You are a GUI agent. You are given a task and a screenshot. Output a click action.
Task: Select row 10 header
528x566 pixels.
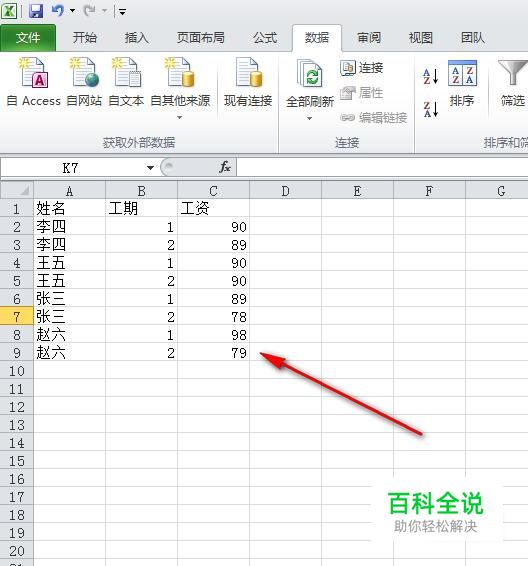tap(17, 371)
